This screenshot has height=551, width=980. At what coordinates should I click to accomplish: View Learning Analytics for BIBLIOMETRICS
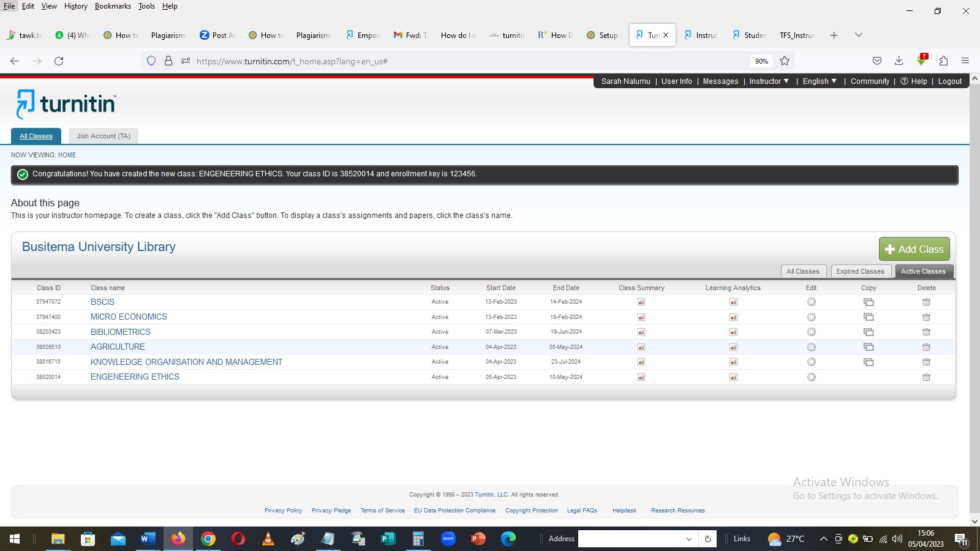point(733,332)
